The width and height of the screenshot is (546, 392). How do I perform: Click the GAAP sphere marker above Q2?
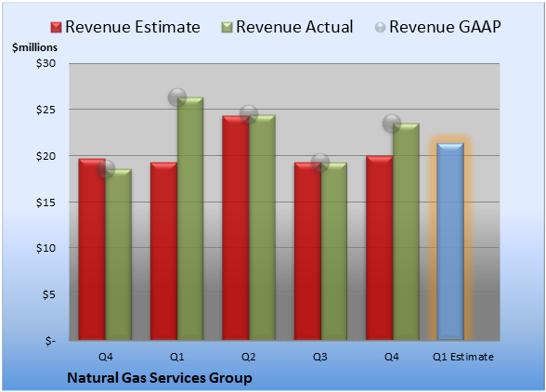(x=249, y=114)
